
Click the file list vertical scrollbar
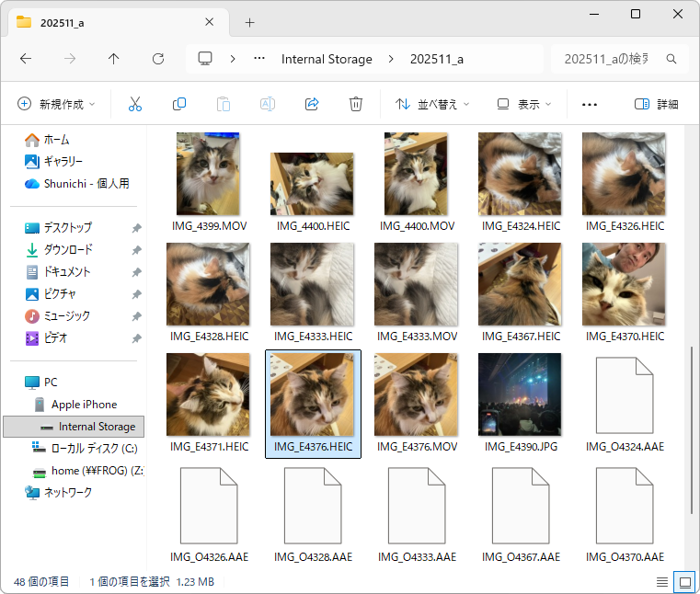click(692, 430)
